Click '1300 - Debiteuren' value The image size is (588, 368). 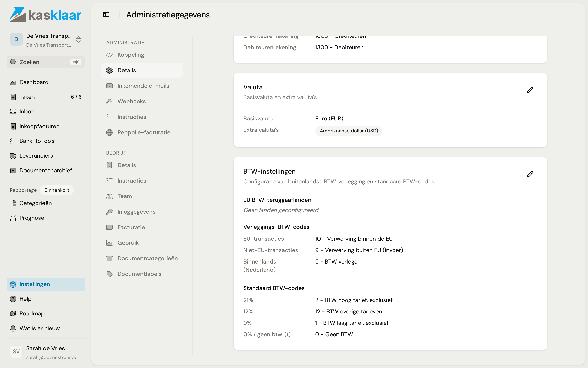(x=340, y=47)
